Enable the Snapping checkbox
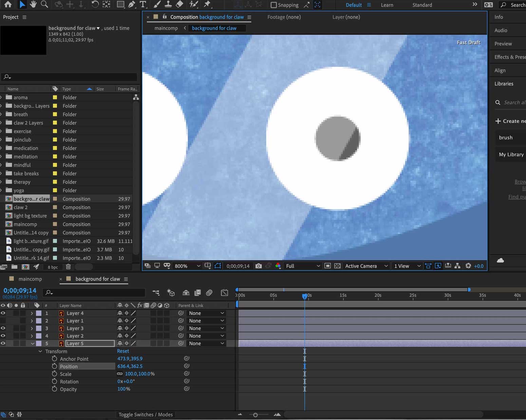The image size is (526, 420). tap(274, 5)
